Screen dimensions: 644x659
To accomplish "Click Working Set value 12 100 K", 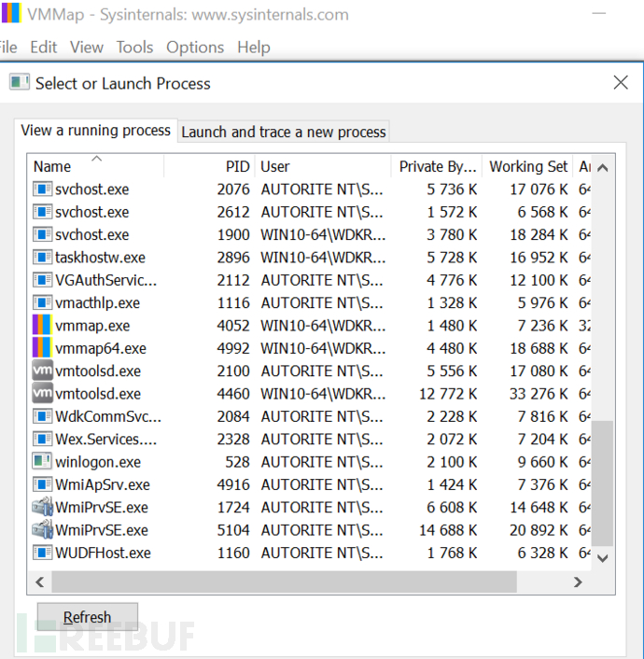I will click(539, 280).
